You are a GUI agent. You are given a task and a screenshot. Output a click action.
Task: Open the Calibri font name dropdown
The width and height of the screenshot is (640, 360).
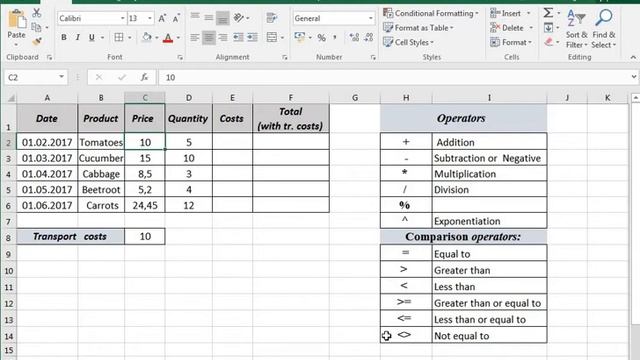pos(122,18)
